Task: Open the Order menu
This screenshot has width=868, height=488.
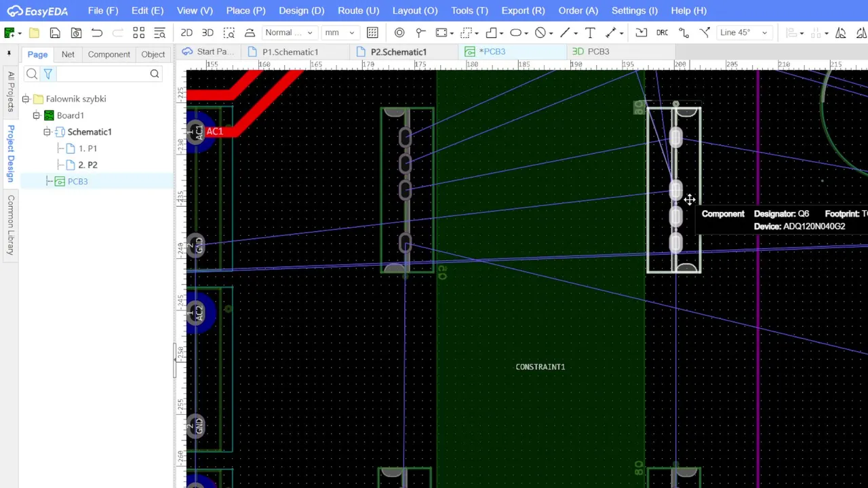Action: [578, 10]
